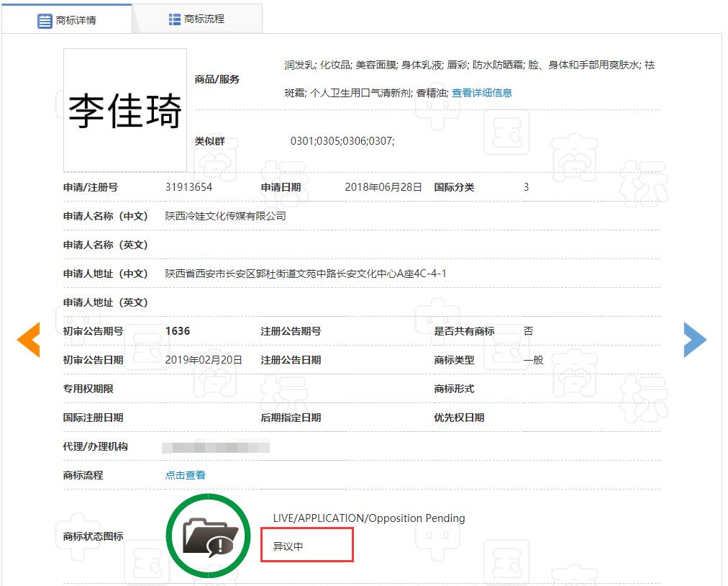Click the LIVE/APPLICATION/Opposition Pending text

click(x=369, y=518)
